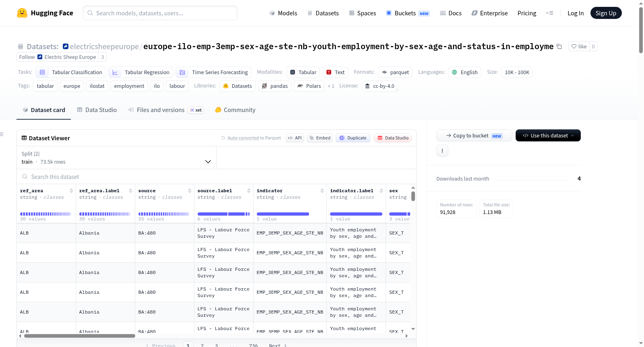Click the source.label distribution histogram bar
644x347 pixels.
[223, 214]
